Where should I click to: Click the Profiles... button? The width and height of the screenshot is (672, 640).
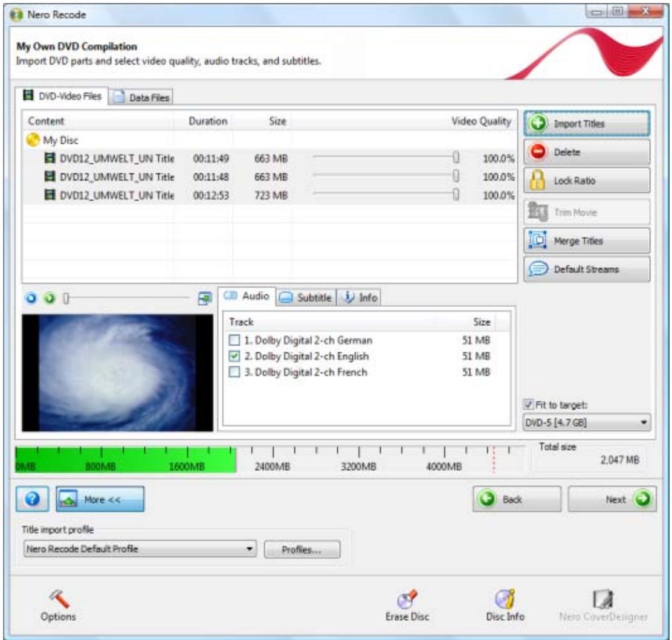(x=302, y=549)
